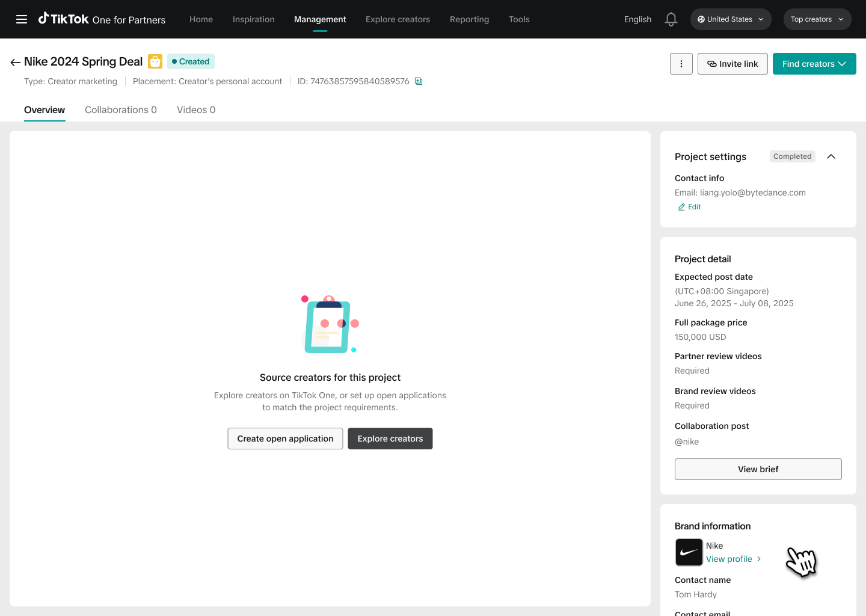Open the United States region dropdown
866x616 pixels.
coord(731,19)
